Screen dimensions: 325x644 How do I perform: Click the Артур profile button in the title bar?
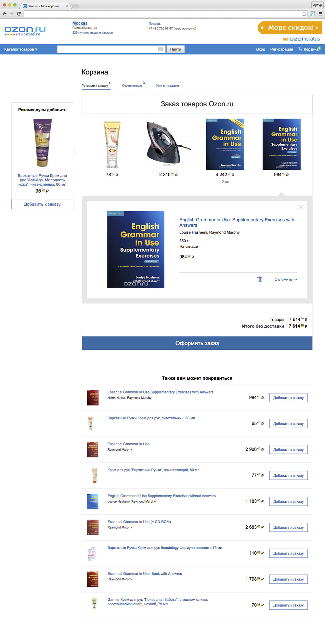point(317,5)
